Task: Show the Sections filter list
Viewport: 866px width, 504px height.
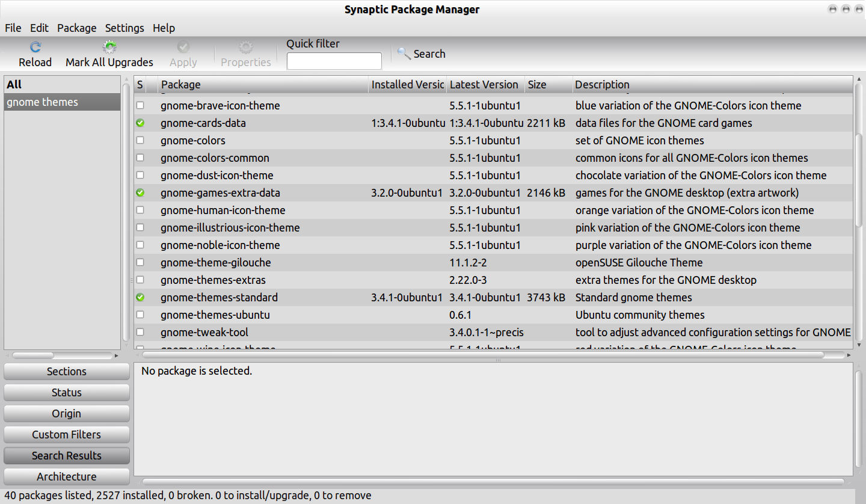Action: [x=67, y=372]
